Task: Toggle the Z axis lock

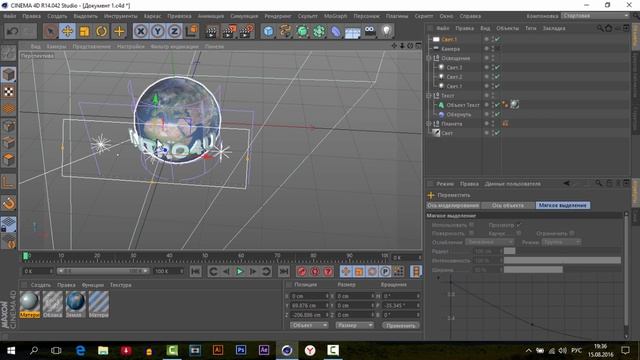Action: pos(174,31)
